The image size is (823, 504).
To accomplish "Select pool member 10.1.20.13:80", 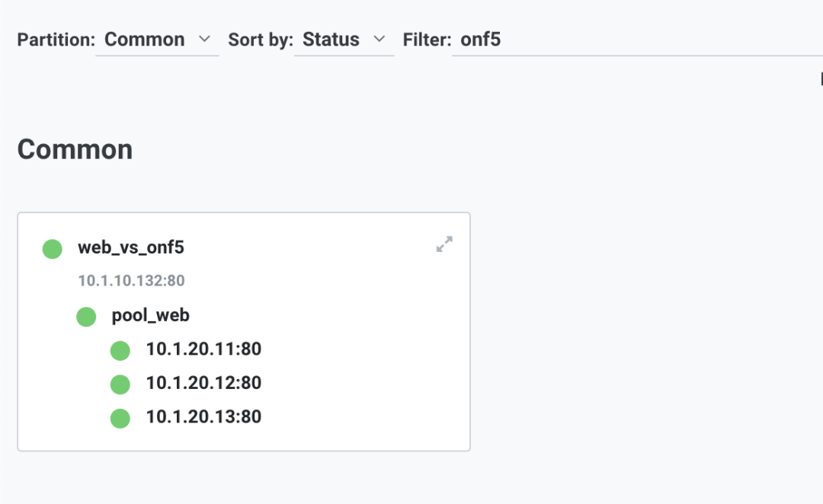I will [x=203, y=417].
